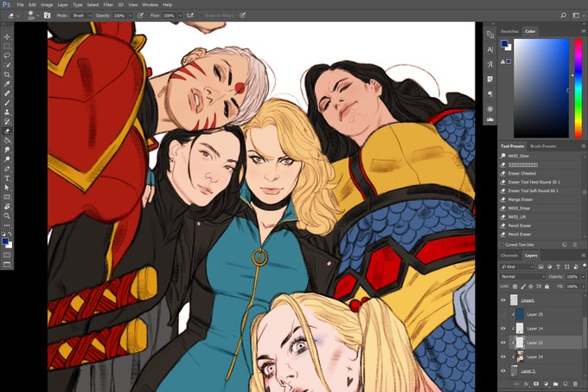The height and width of the screenshot is (392, 588).
Task: Hide the Lineart layer
Action: coord(503,300)
